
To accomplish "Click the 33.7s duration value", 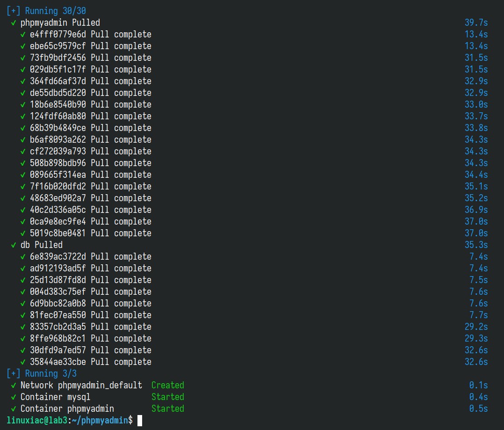I will click(x=476, y=116).
